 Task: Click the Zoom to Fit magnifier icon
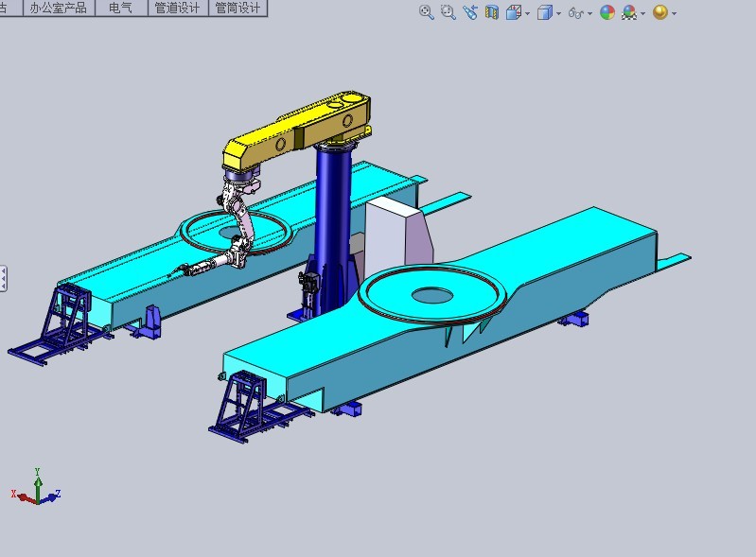427,12
